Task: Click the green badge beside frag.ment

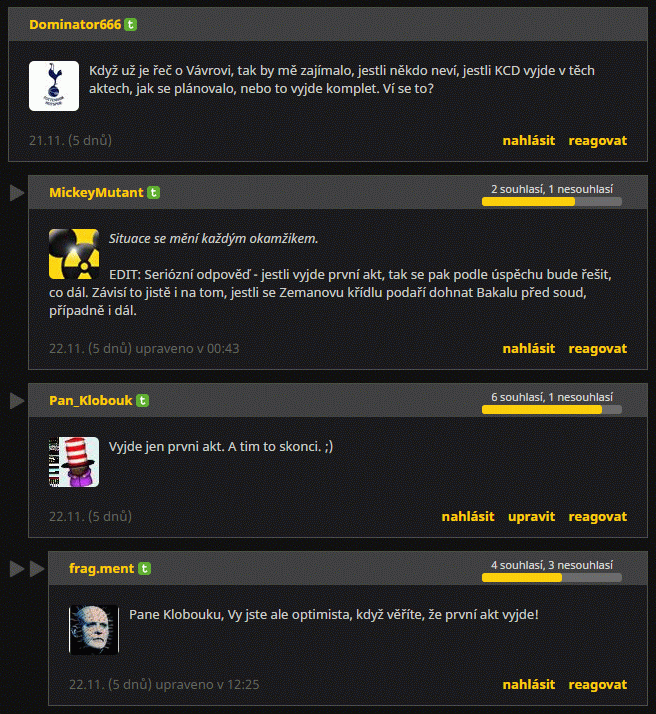Action: pos(144,569)
